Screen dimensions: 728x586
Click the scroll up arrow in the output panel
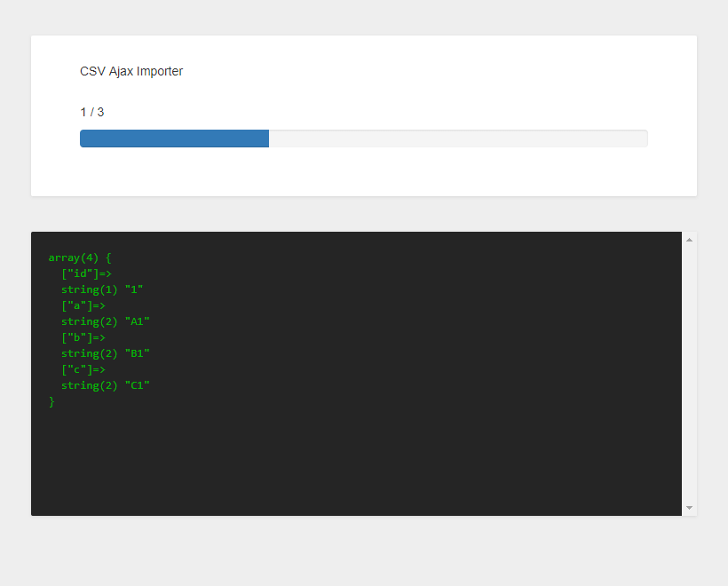pyautogui.click(x=689, y=240)
